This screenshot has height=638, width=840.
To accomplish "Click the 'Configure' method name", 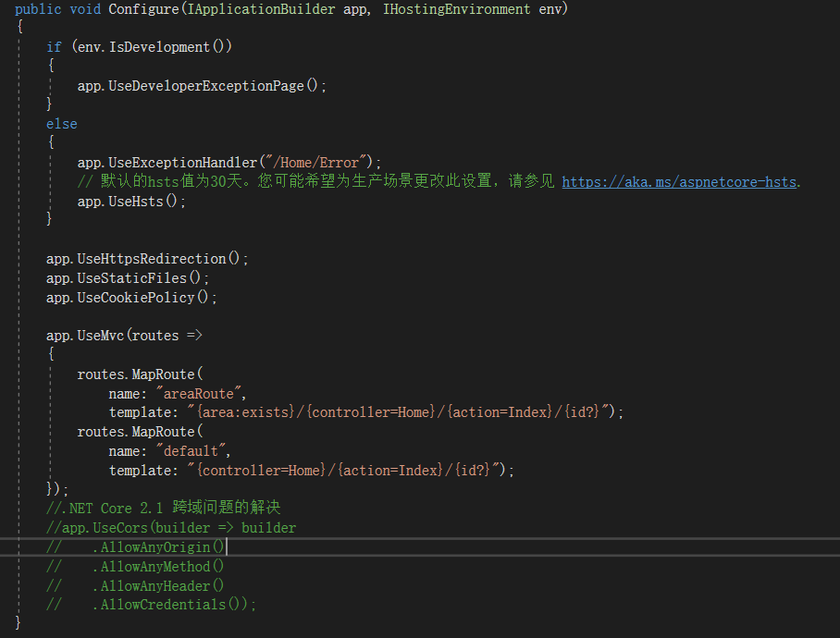I will click(x=143, y=9).
